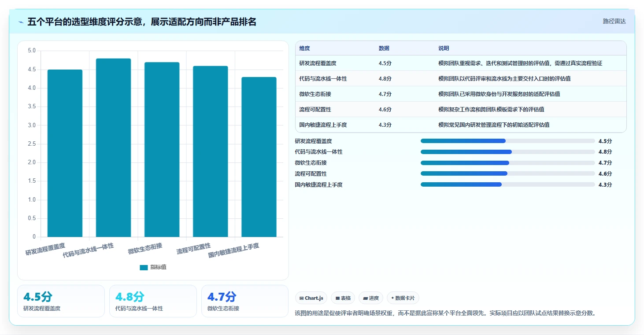The width and height of the screenshot is (644, 335).
Task: Click the 流程可配置性 label in the progress list
Action: (311, 174)
